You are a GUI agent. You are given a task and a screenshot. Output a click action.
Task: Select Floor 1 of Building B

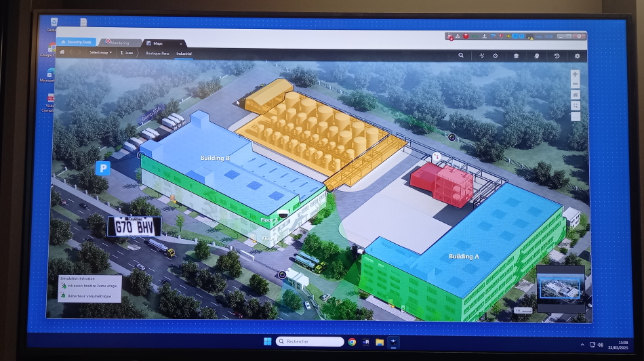pyautogui.click(x=269, y=238)
